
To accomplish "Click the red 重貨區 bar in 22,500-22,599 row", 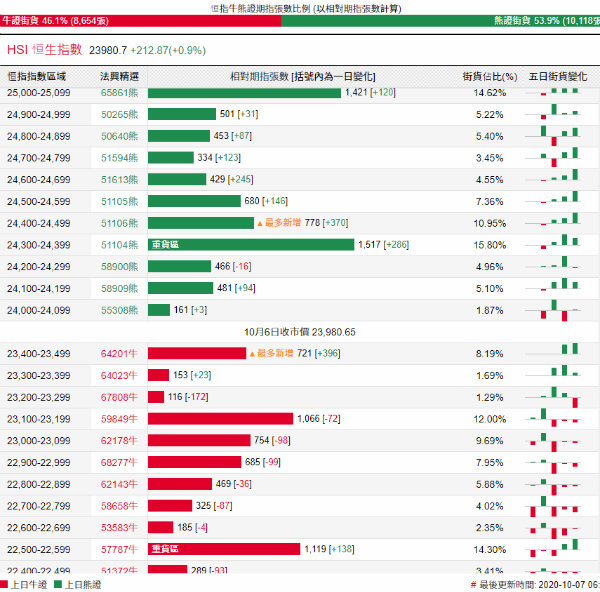I will (x=224, y=549).
